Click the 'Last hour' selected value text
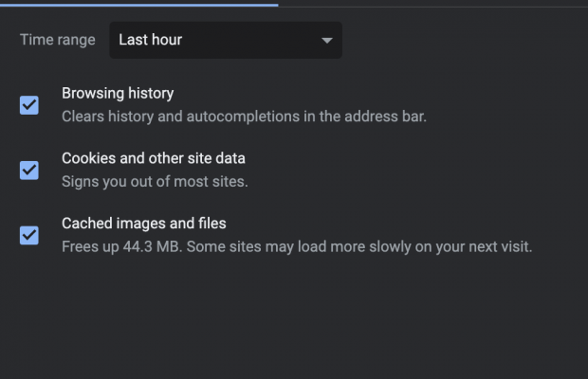The image size is (588, 379). click(x=150, y=40)
